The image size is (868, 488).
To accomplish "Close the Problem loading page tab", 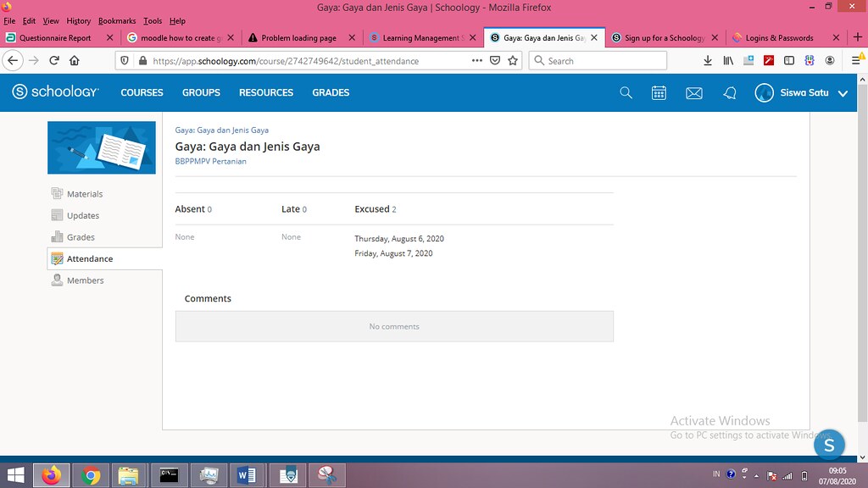I will click(352, 37).
